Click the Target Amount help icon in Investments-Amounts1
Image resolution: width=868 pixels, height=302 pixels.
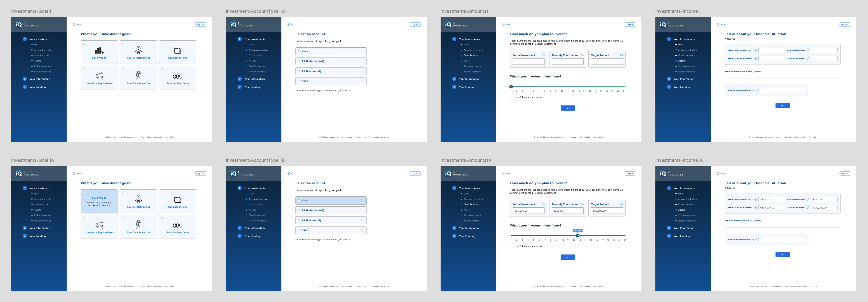point(621,55)
